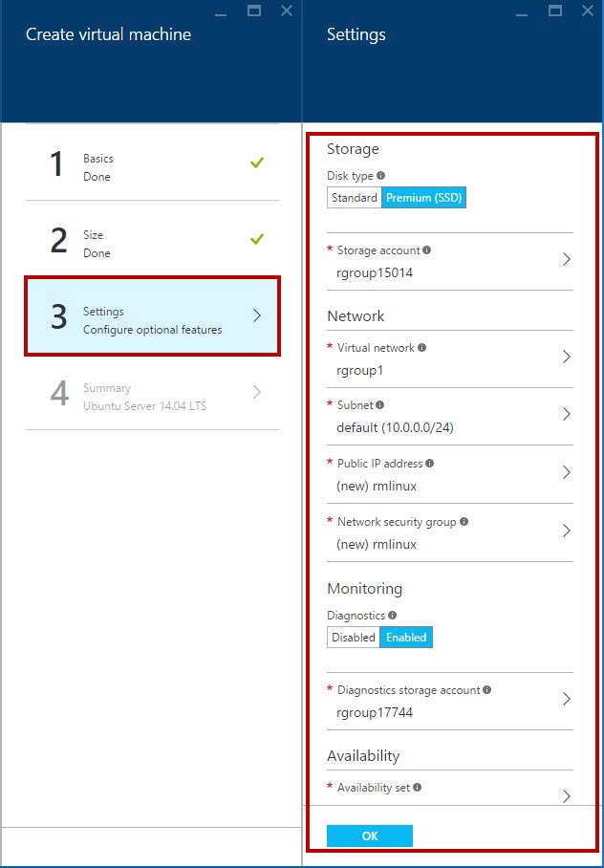Select Standard disk type

point(355,198)
